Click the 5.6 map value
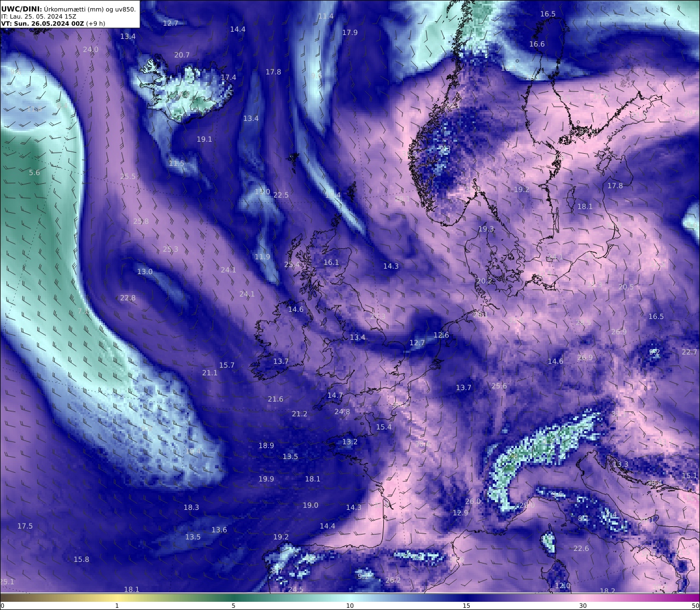 click(x=34, y=172)
